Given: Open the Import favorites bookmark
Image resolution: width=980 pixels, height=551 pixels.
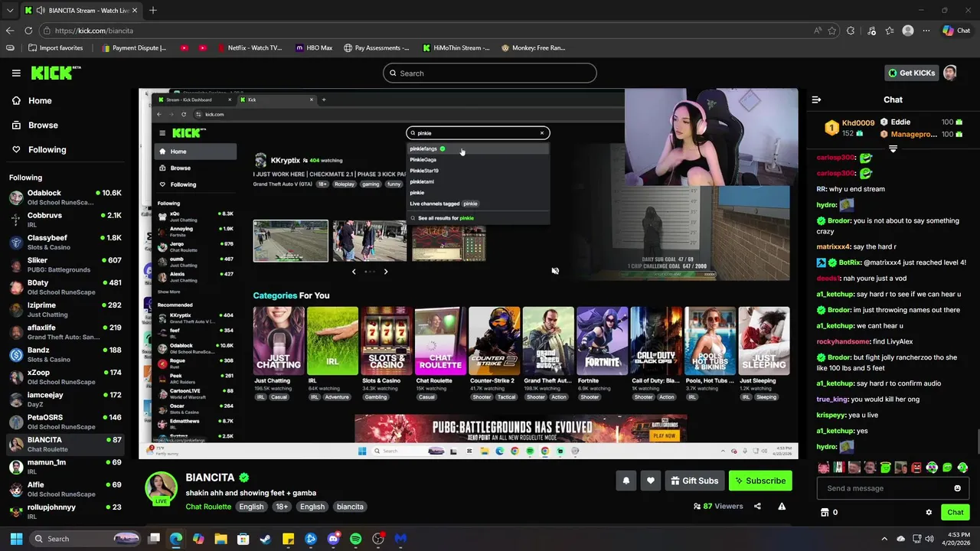Looking at the screenshot, I should tap(55, 47).
